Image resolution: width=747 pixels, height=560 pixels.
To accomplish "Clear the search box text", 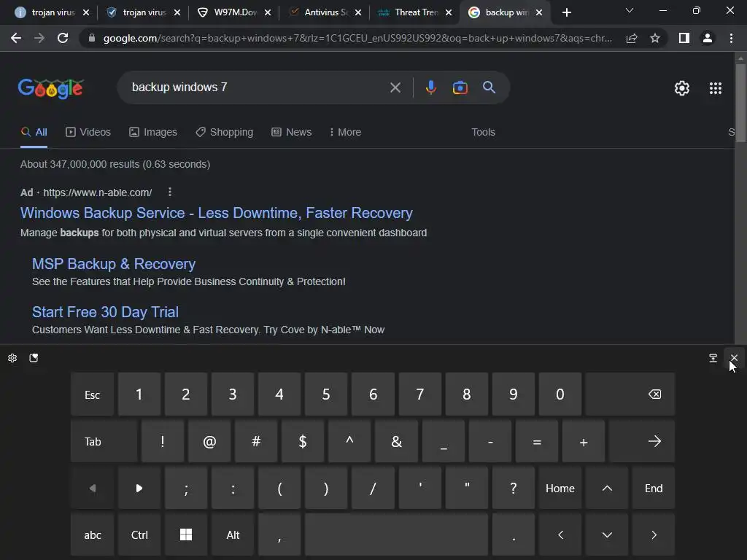I will (395, 87).
